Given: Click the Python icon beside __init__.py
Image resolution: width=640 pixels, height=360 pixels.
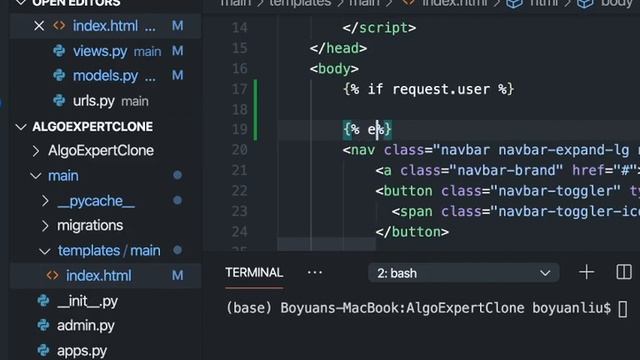Looking at the screenshot, I should click(43, 301).
